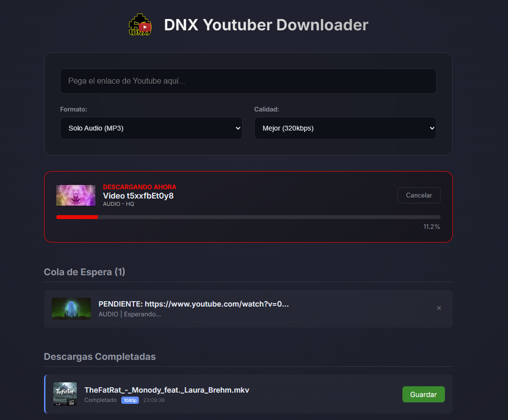
Task: Open the Formato dropdown showing Solo Audio (MP3)
Action: 151,128
